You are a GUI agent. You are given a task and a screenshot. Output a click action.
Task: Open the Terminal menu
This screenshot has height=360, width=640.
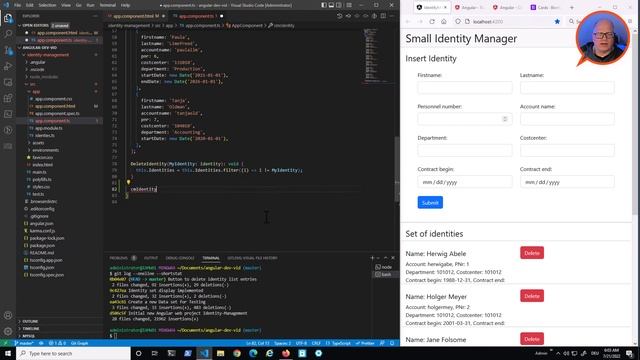108,5
